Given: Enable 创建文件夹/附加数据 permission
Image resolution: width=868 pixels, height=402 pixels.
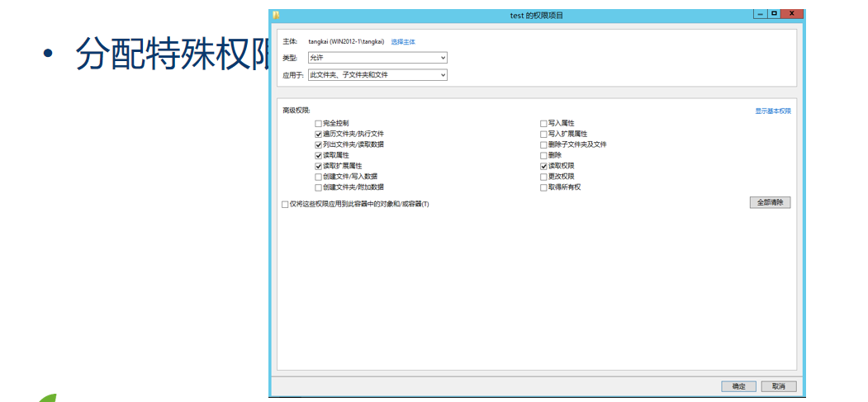Looking at the screenshot, I should click(318, 187).
